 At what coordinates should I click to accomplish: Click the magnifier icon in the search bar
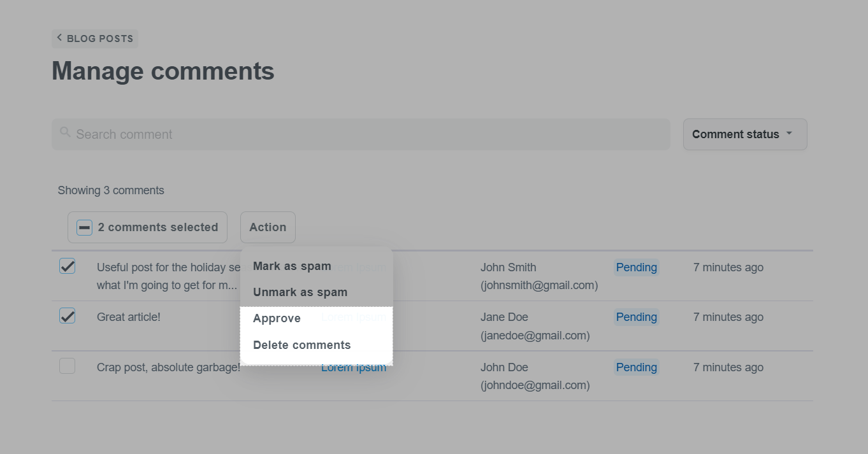pyautogui.click(x=65, y=133)
